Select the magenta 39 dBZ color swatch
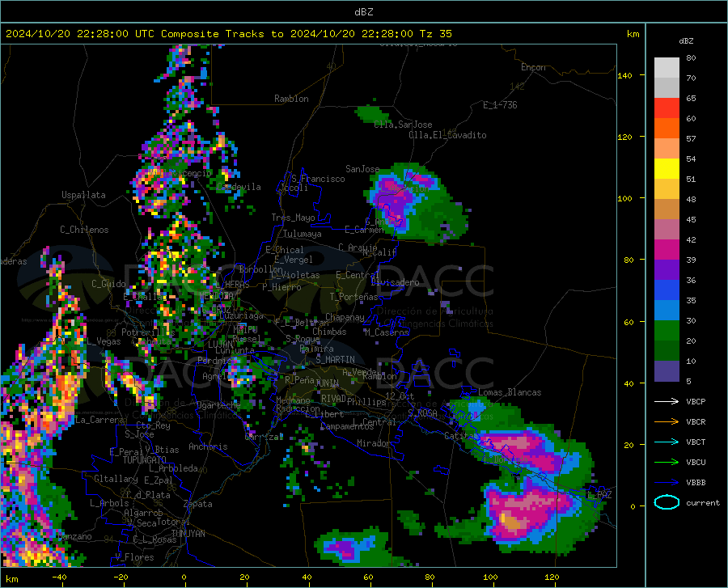 (x=667, y=250)
